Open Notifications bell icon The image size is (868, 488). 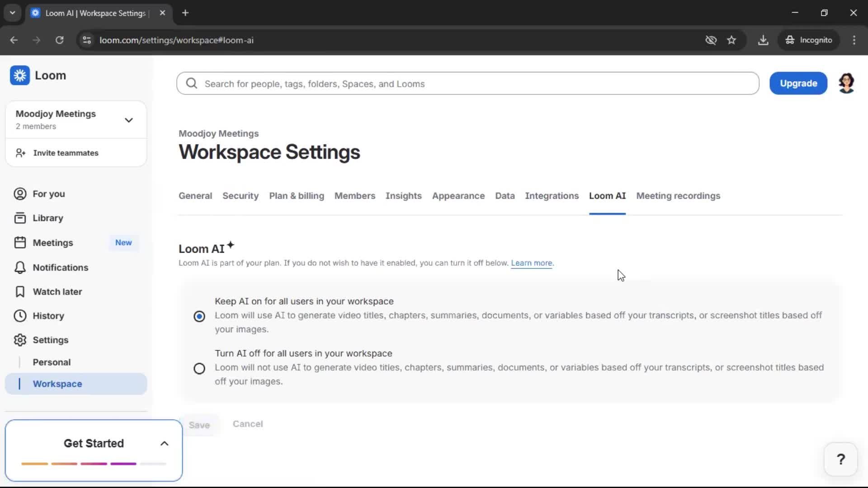20,267
